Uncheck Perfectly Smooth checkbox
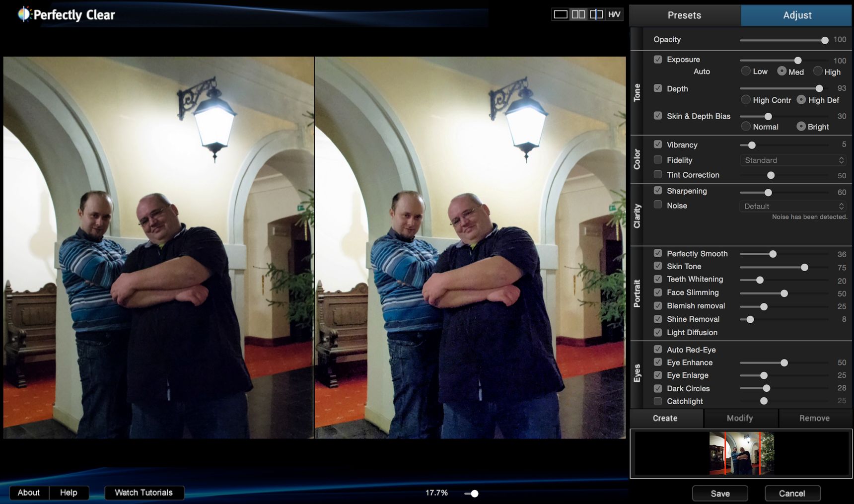The image size is (854, 504). click(658, 253)
